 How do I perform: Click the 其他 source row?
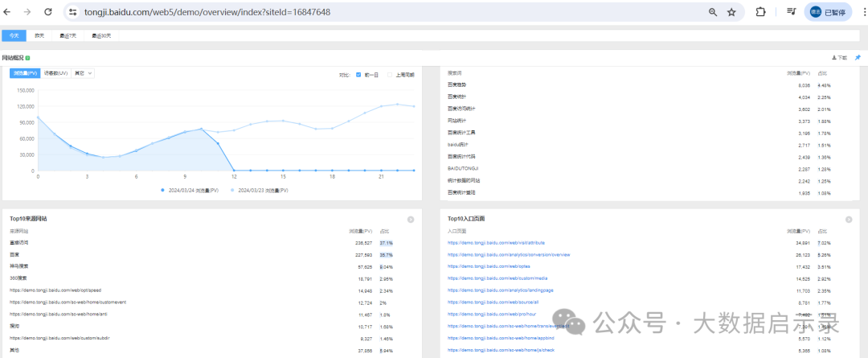pos(14,350)
